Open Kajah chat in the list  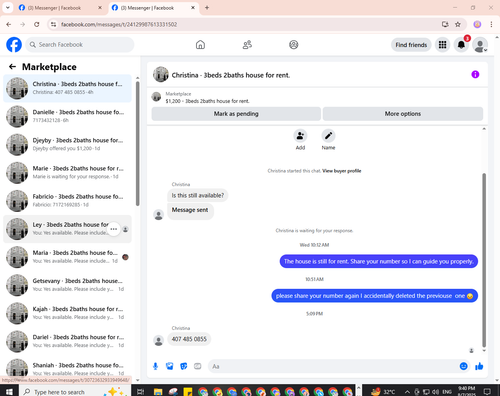(x=67, y=313)
